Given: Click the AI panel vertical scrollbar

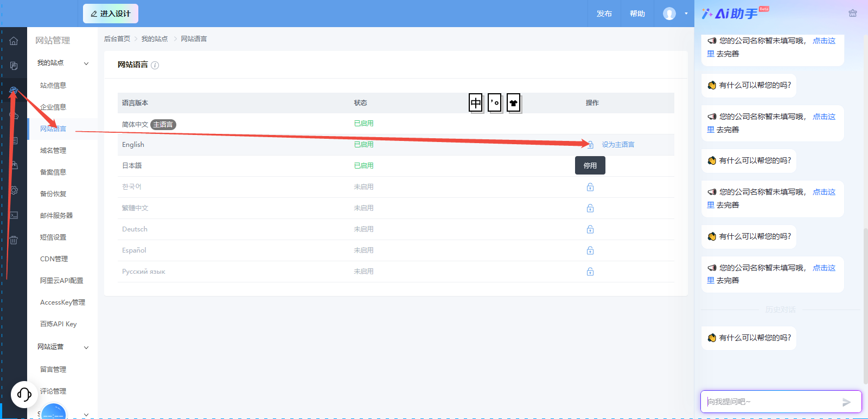Looking at the screenshot, I should tap(865, 306).
